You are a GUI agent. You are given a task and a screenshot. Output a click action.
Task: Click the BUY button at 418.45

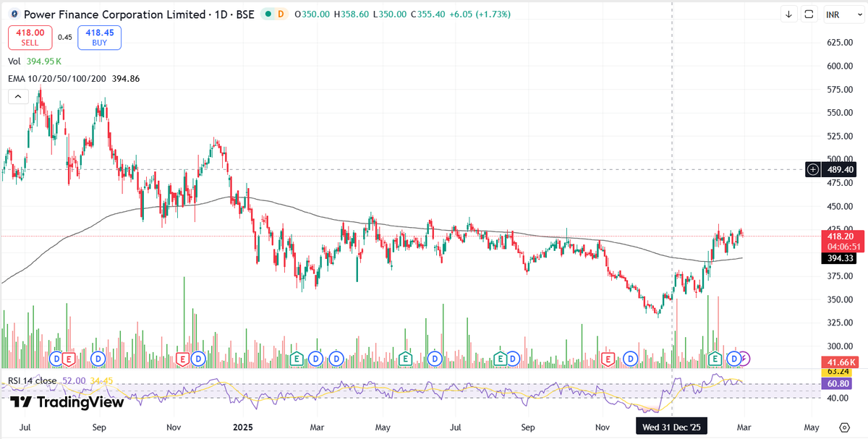coord(100,37)
